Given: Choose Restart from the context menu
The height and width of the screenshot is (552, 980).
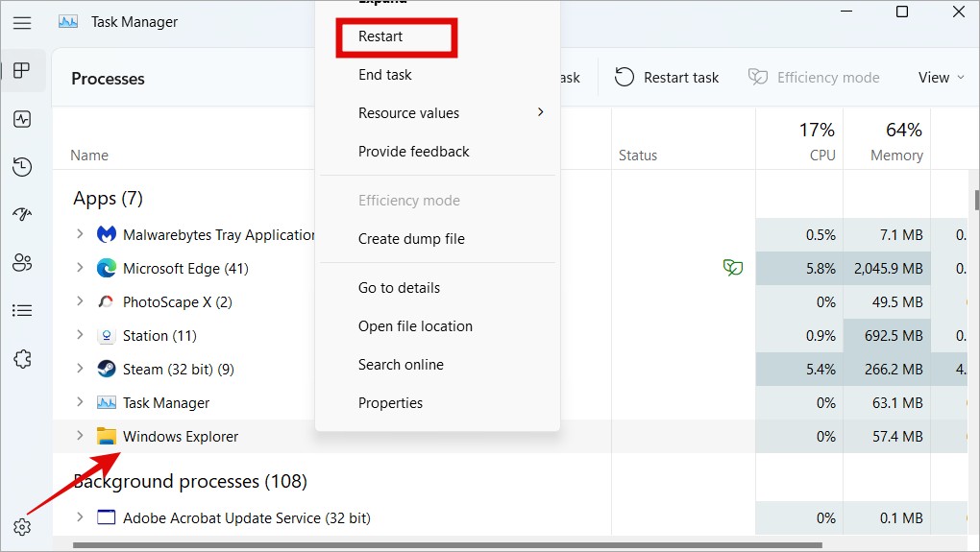Looking at the screenshot, I should pos(380,36).
